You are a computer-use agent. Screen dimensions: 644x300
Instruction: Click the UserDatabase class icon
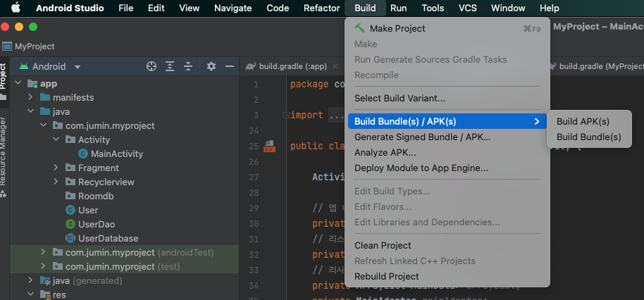pyautogui.click(x=70, y=238)
